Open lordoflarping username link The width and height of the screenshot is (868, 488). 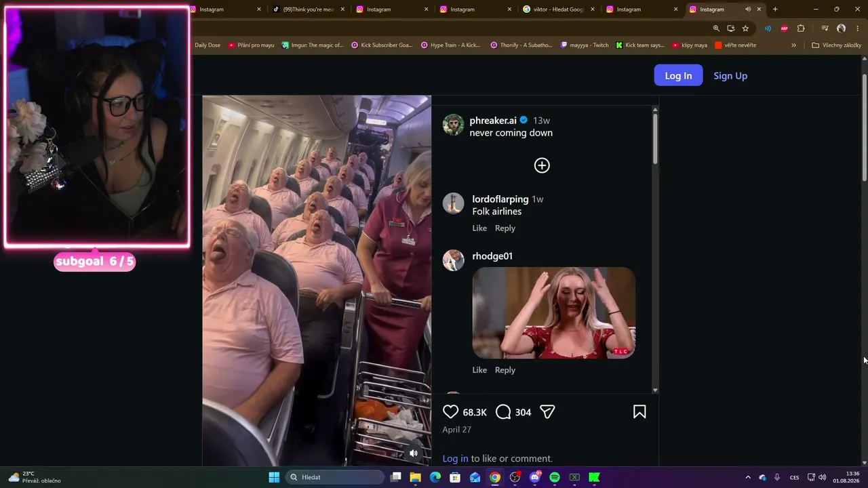tap(500, 199)
